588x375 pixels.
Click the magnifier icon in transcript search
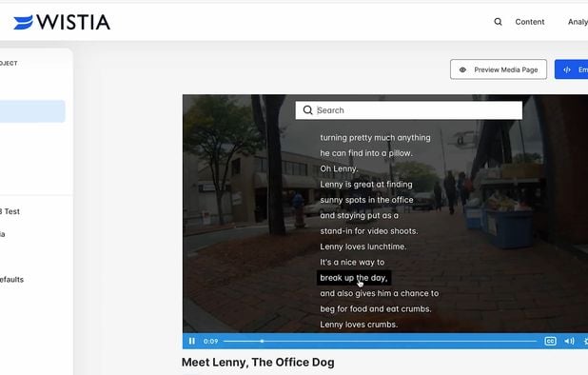pos(307,110)
